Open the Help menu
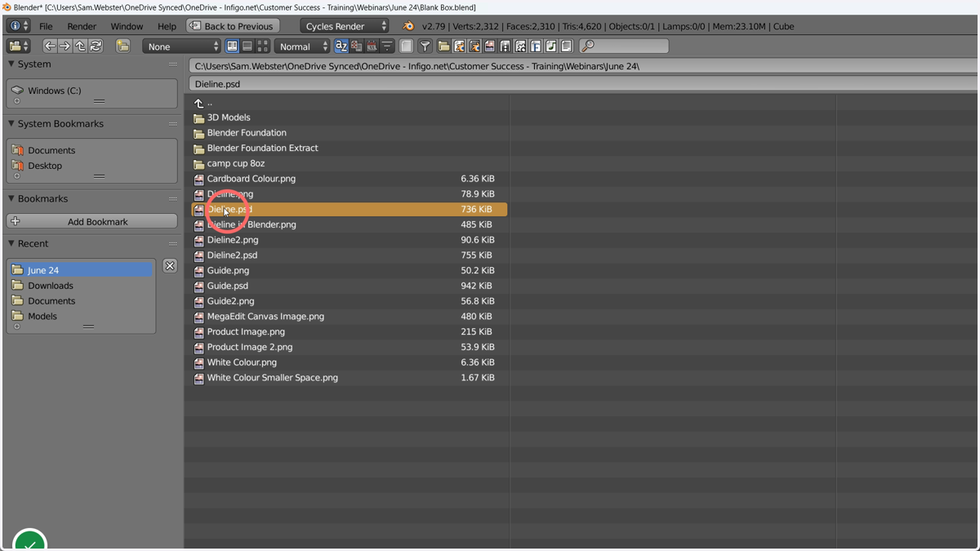 [167, 26]
